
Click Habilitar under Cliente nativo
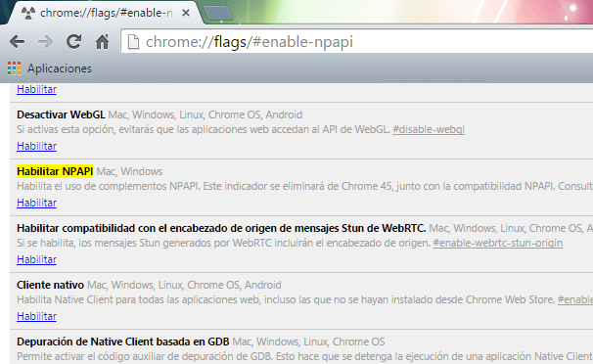36,316
